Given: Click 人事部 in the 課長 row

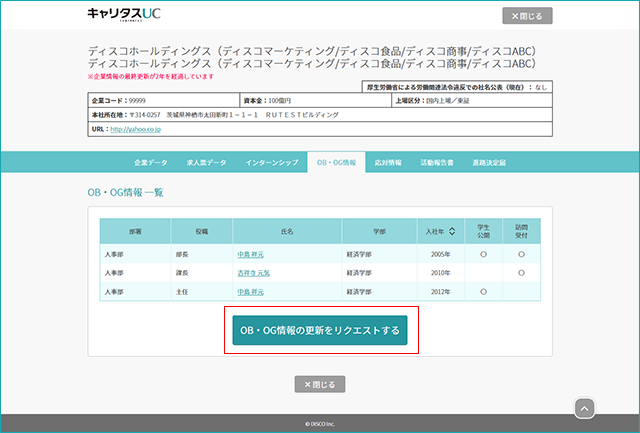Looking at the screenshot, I should point(114,273).
